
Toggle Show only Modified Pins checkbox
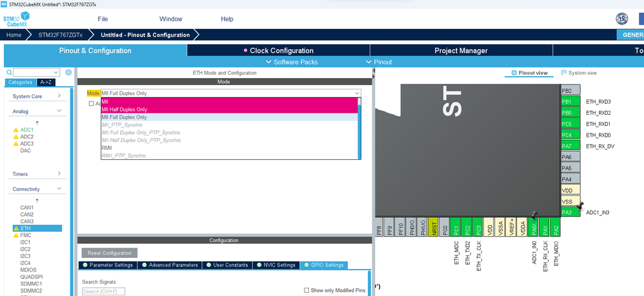point(307,290)
